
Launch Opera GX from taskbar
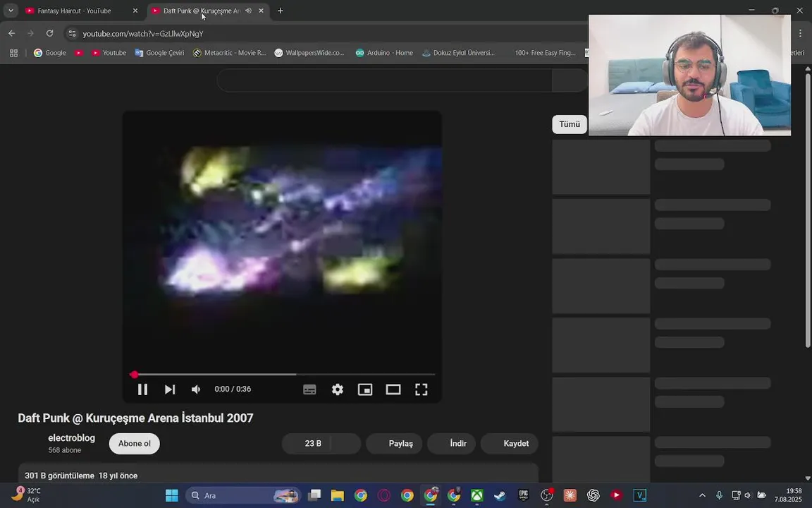pos(384,495)
